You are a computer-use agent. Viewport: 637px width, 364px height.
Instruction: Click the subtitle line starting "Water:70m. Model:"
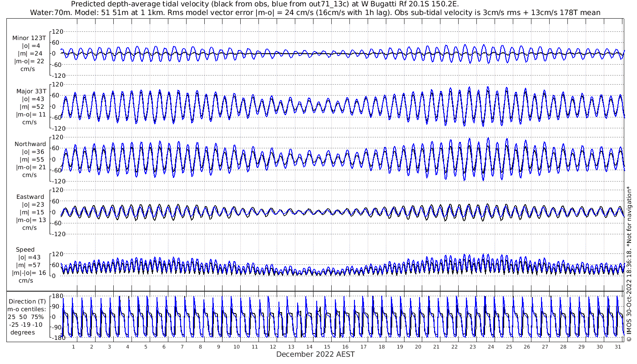315,12
